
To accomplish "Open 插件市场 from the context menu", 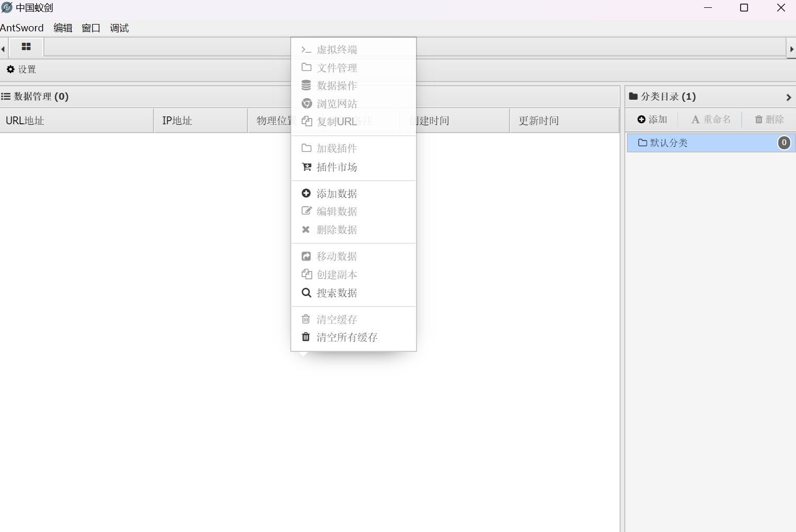I will (353, 167).
